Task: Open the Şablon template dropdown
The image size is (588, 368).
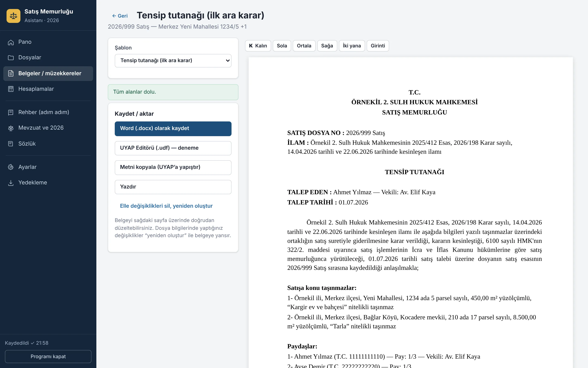Action: pos(173,61)
